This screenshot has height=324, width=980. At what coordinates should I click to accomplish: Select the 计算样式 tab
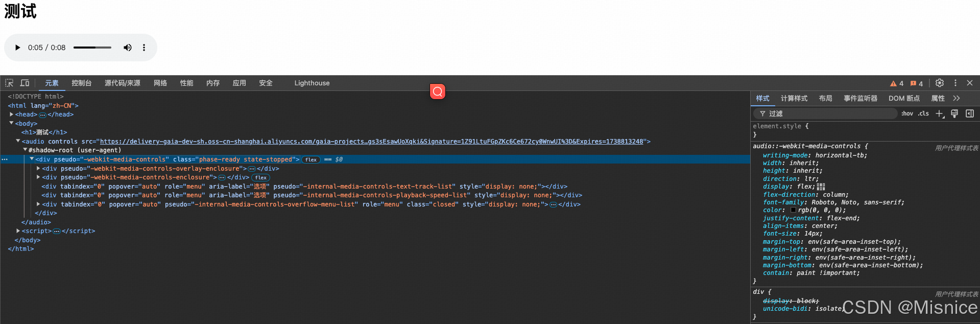point(794,98)
